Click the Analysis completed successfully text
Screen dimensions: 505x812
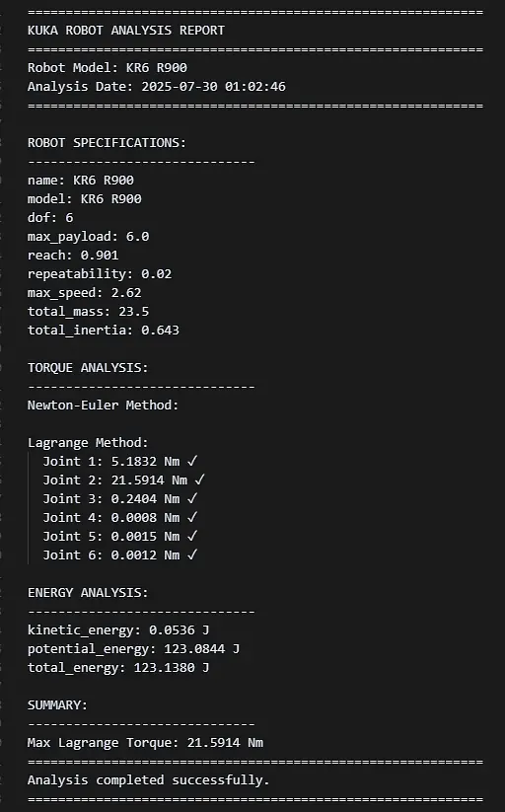pyautogui.click(x=149, y=779)
